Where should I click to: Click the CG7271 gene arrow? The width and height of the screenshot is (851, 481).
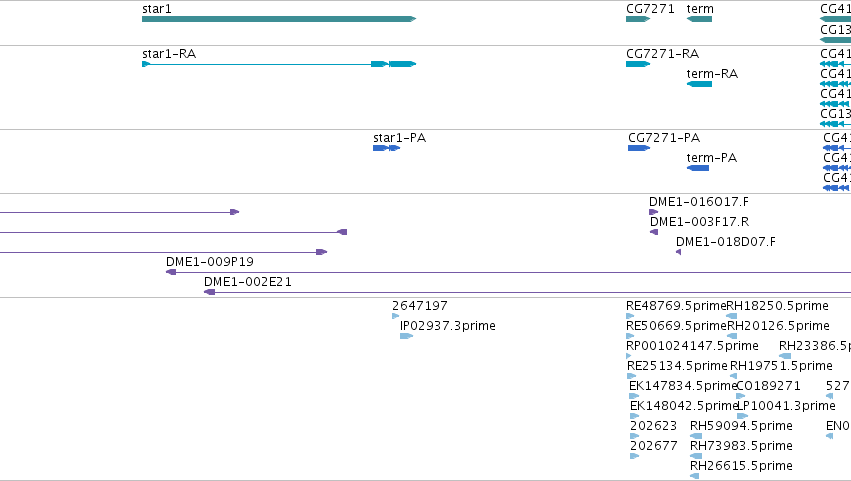click(638, 19)
